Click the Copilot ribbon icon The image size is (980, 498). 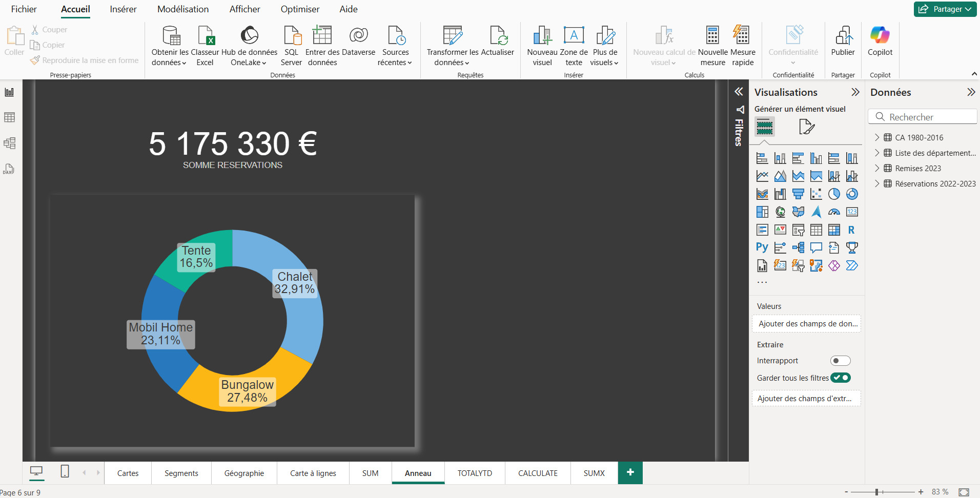(x=880, y=41)
